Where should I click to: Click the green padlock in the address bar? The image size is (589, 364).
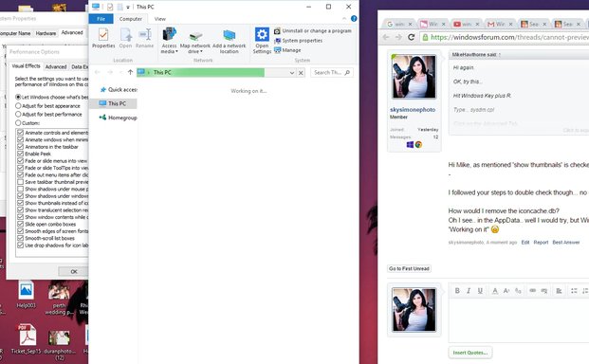(425, 37)
